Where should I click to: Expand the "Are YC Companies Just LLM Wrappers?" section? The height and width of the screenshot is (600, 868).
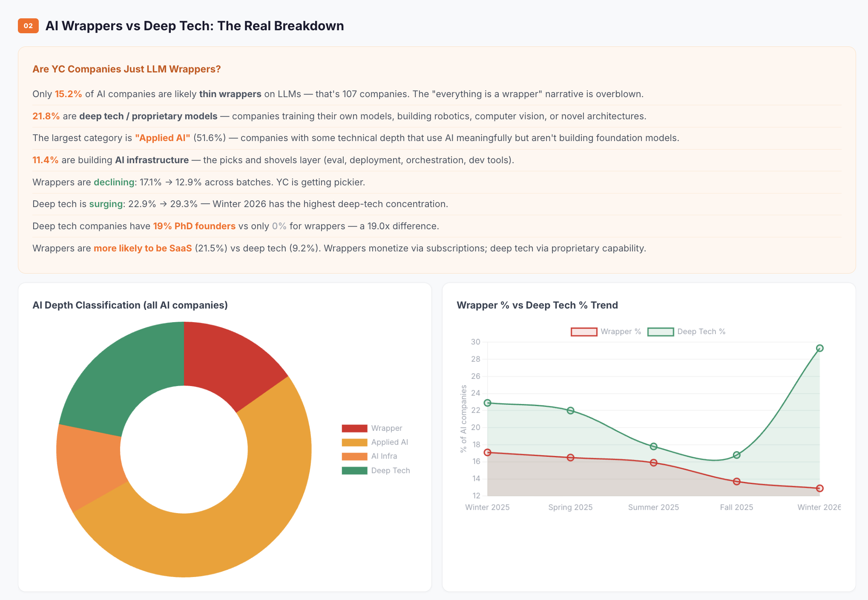pos(126,69)
